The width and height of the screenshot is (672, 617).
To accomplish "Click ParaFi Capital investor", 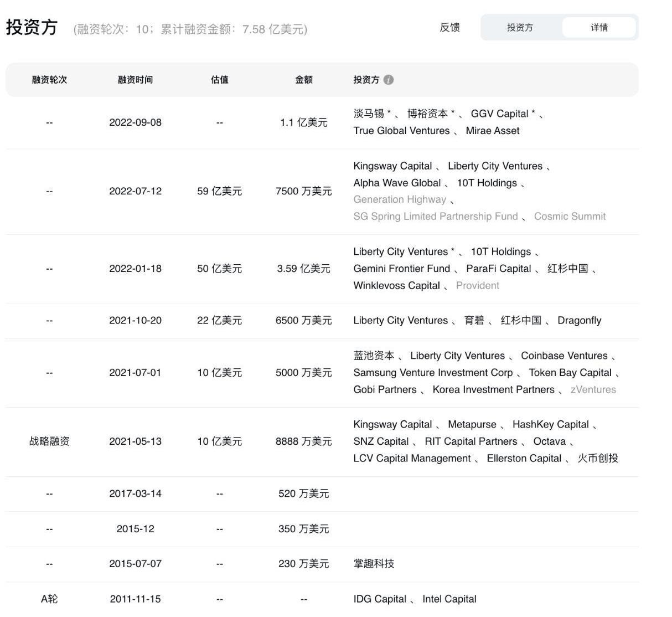I will [498, 269].
